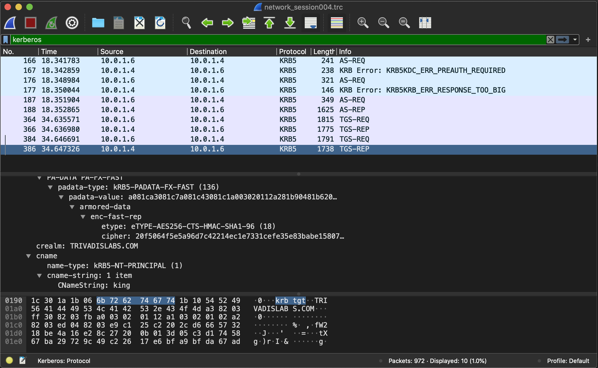
Task: Select packet 167 PREAUTH_REQUIRED error
Action: coord(299,71)
